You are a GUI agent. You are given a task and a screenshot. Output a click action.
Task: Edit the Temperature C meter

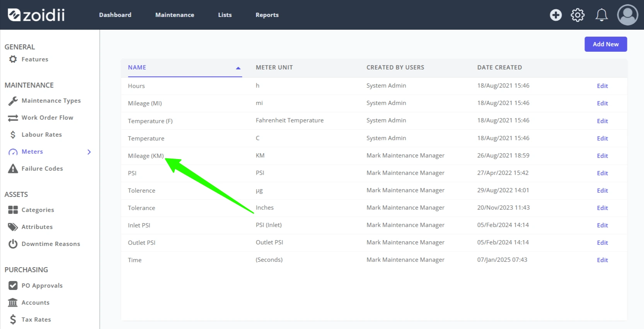(602, 138)
